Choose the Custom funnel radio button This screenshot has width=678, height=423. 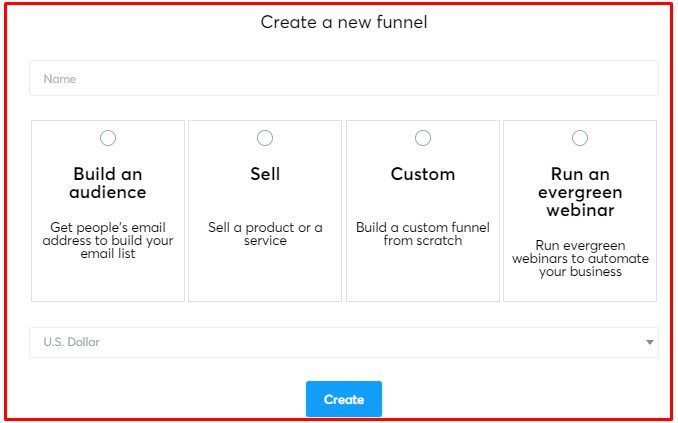pos(422,138)
